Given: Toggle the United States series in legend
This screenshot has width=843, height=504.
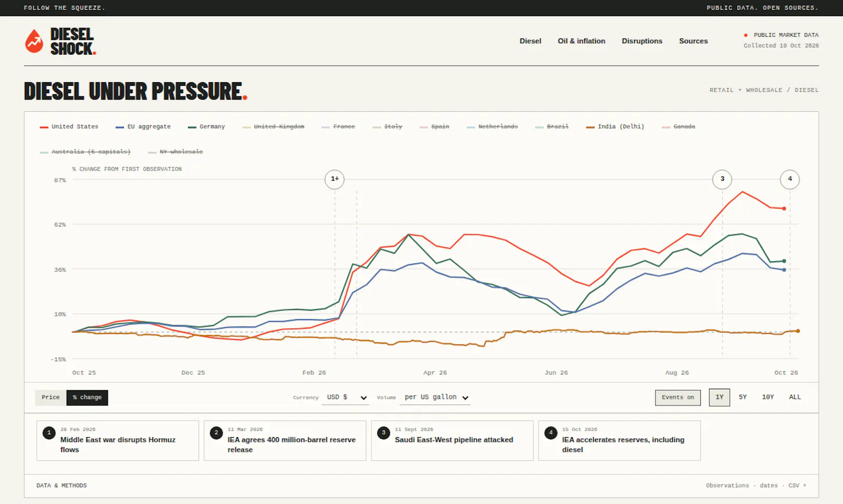Looking at the screenshot, I should (x=69, y=127).
